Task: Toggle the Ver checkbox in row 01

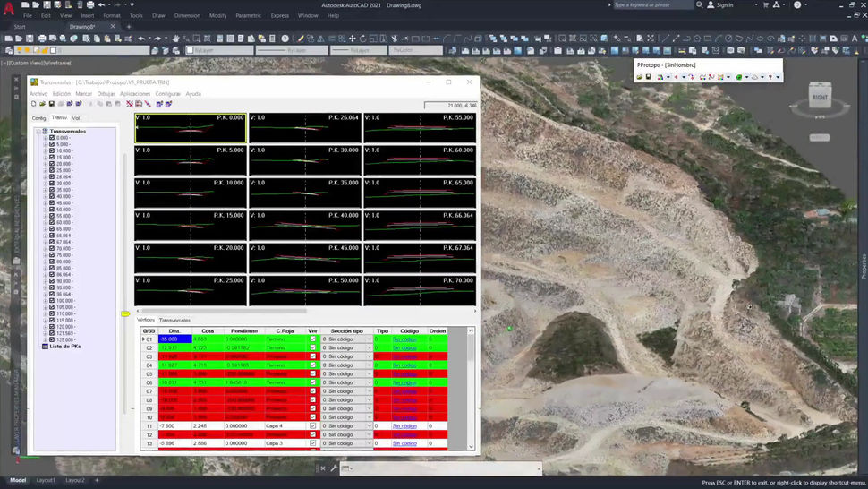Action: pyautogui.click(x=312, y=339)
